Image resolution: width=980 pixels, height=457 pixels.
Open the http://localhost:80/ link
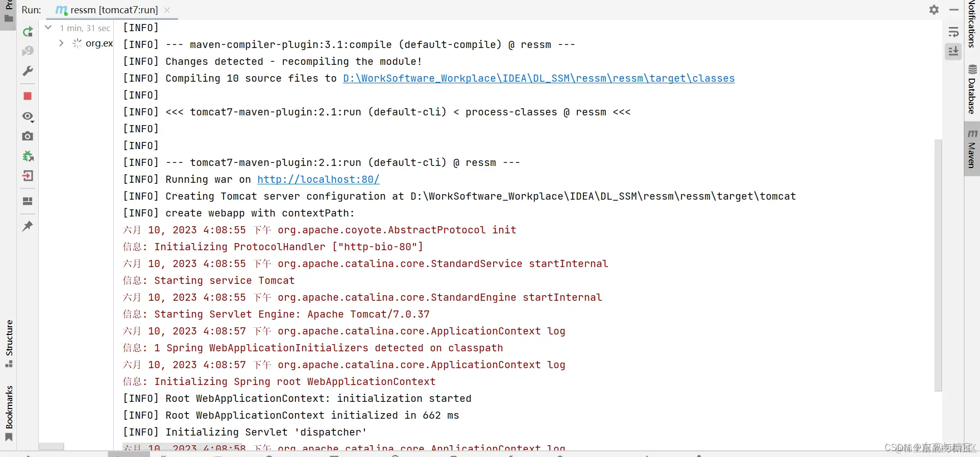(318, 179)
